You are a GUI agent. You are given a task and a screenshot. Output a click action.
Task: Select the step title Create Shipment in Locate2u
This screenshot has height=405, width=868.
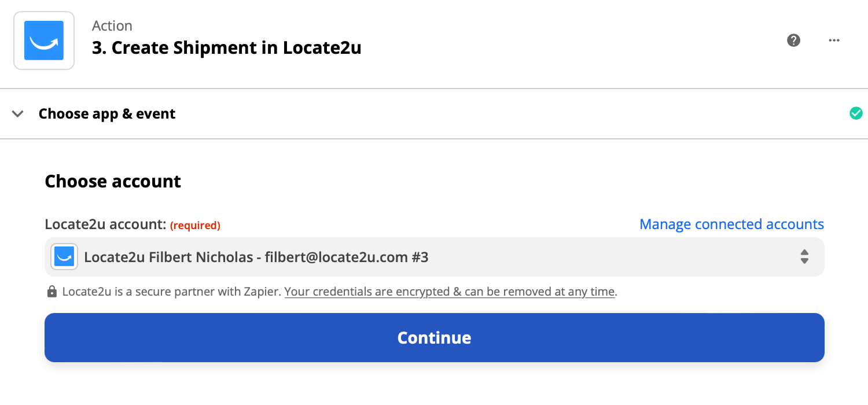227,48
